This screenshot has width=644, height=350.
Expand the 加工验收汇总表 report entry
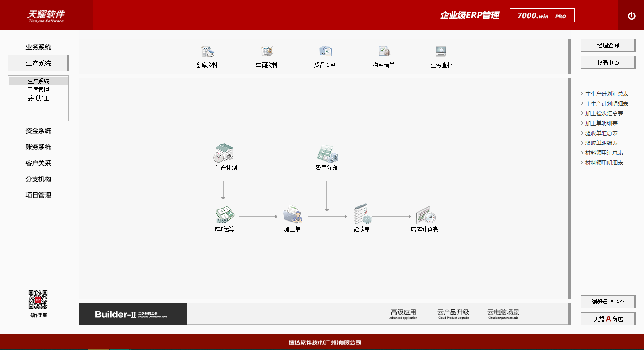point(603,113)
